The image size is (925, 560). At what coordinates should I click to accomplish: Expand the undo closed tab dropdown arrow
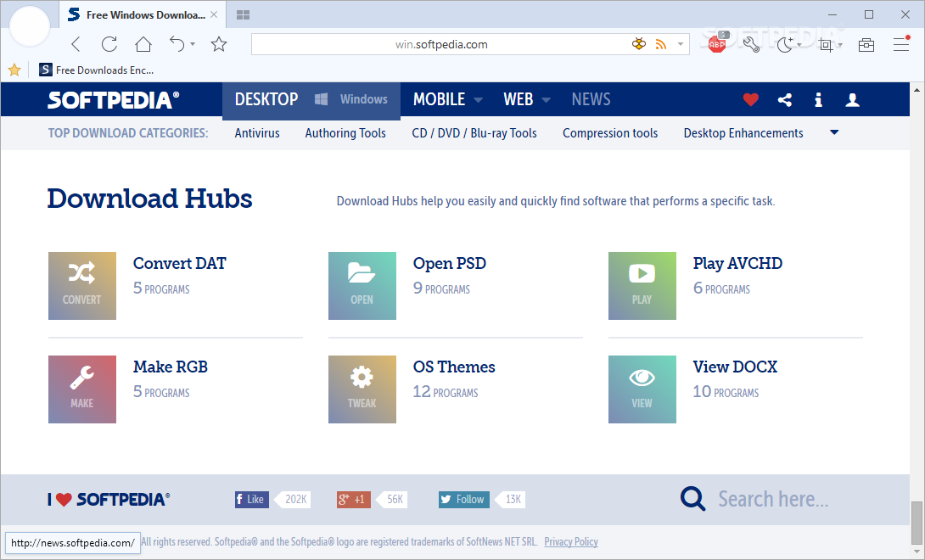click(x=193, y=44)
